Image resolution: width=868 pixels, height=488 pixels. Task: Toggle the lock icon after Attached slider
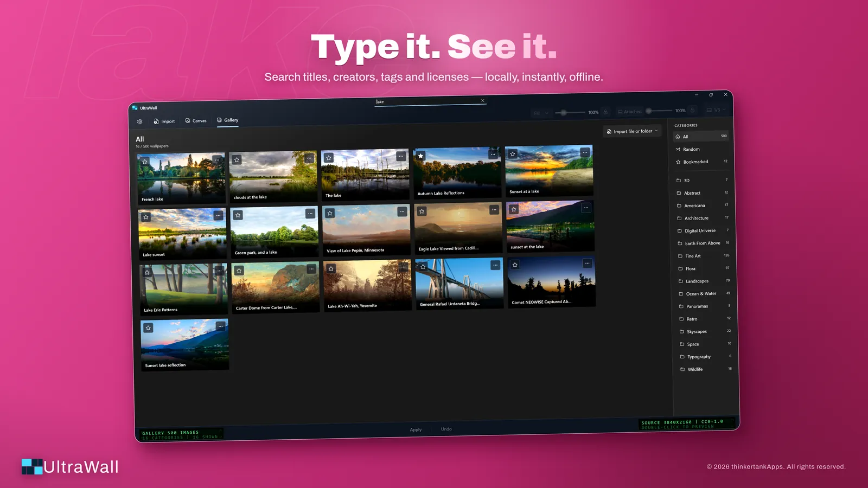[692, 110]
